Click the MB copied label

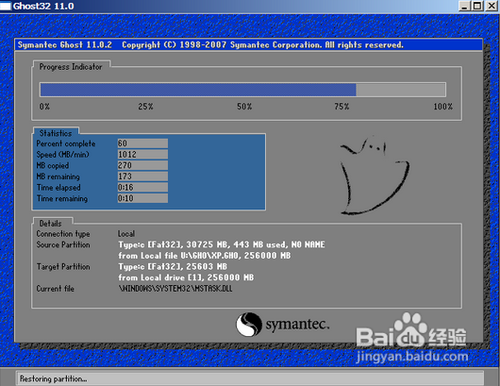pos(53,166)
